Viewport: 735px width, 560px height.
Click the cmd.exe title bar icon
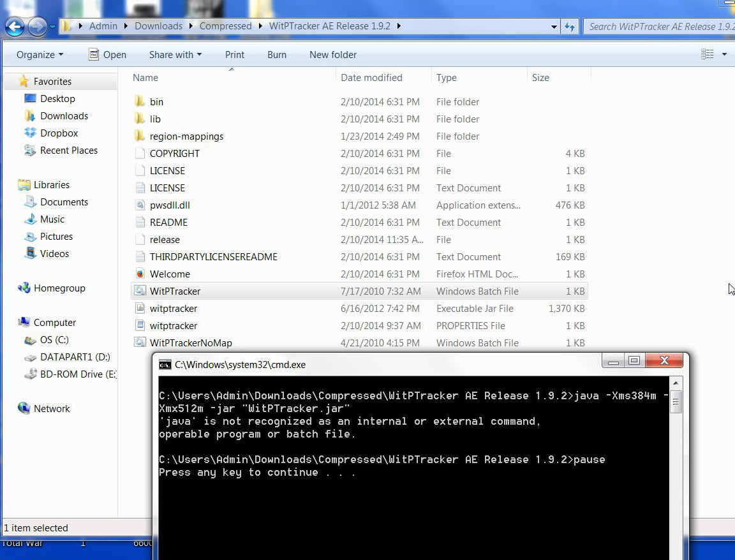pyautogui.click(x=165, y=365)
